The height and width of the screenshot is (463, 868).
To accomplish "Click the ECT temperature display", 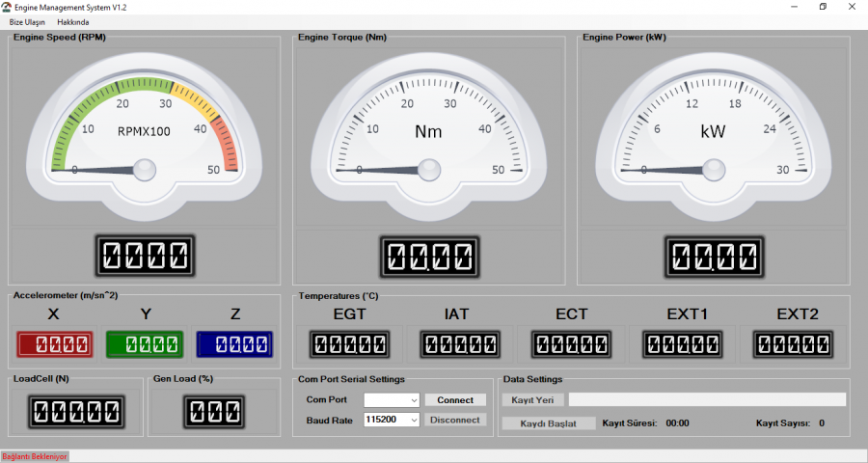I will (571, 344).
